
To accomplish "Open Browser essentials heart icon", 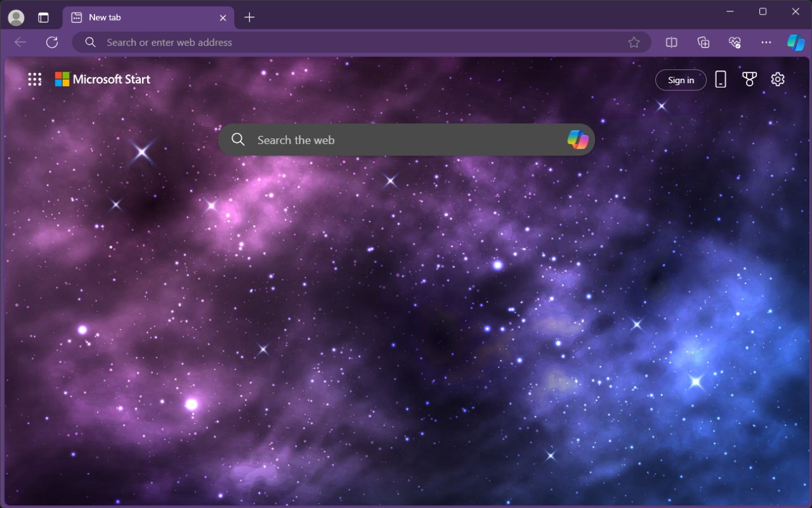I will (735, 42).
